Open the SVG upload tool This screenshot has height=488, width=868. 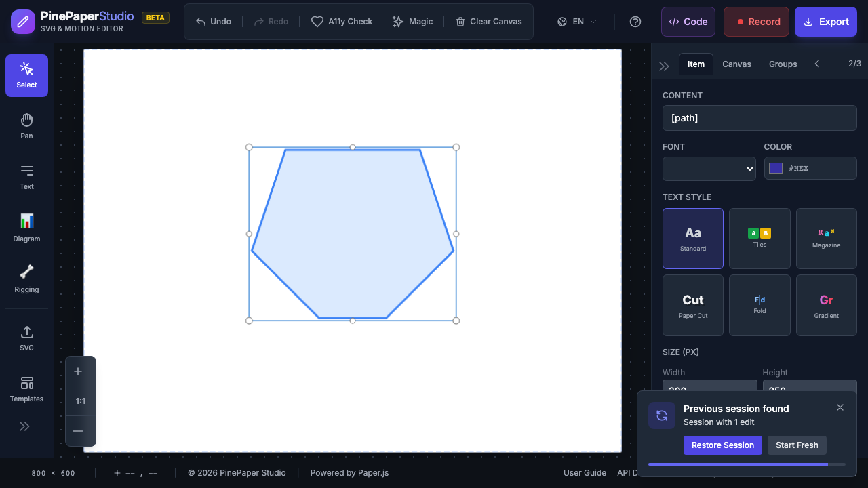(x=26, y=338)
